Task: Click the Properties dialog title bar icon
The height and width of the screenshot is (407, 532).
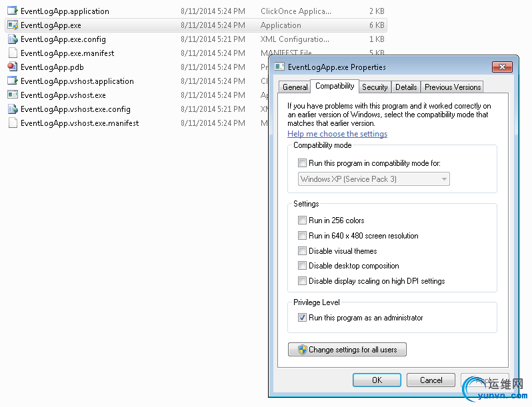Action: [279, 67]
